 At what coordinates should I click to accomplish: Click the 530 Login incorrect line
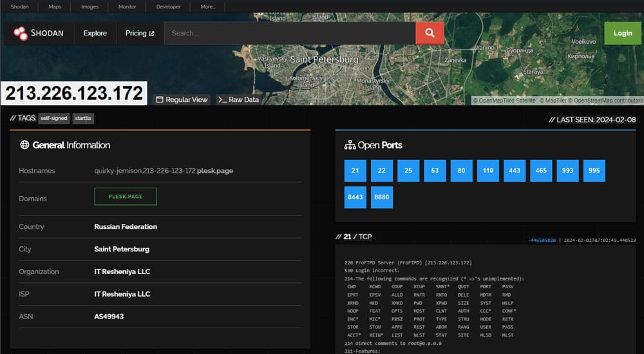tap(372, 271)
